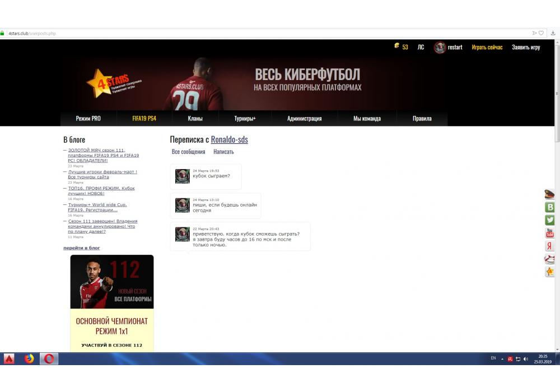Bookmark page with heart icon
The height and width of the screenshot is (392, 560).
(x=541, y=33)
